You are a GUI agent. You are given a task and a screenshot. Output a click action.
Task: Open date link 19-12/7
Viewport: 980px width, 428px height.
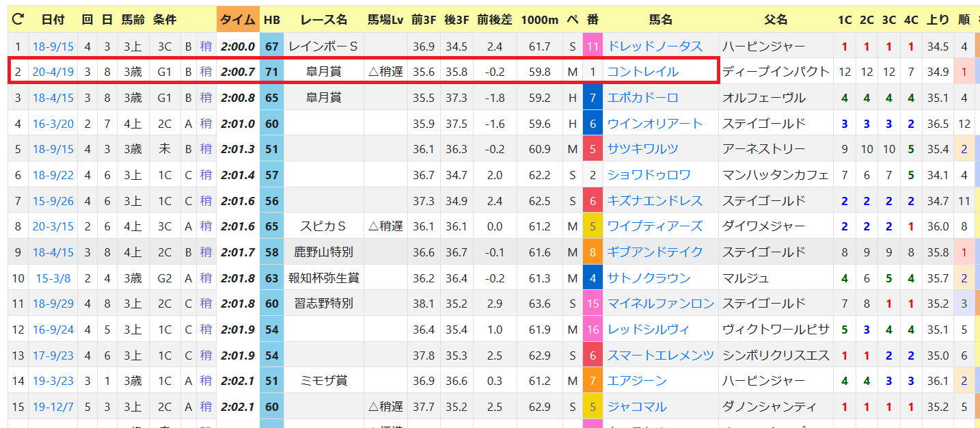(x=53, y=407)
